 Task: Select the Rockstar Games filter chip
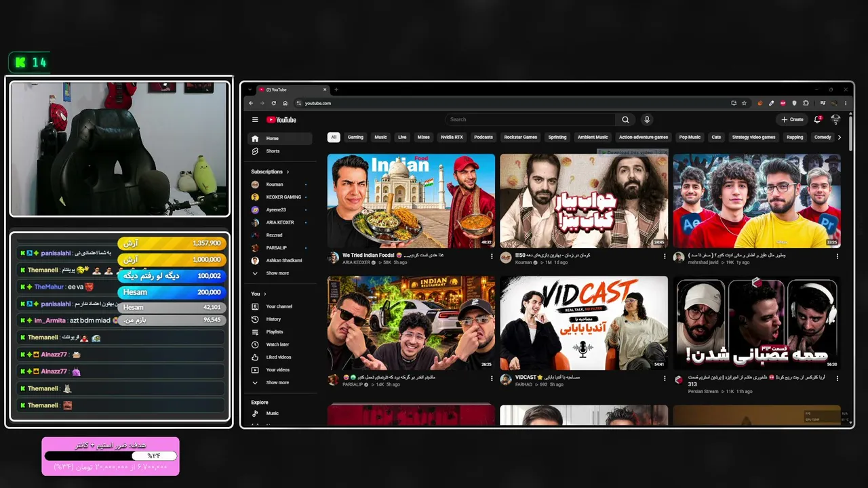(521, 137)
